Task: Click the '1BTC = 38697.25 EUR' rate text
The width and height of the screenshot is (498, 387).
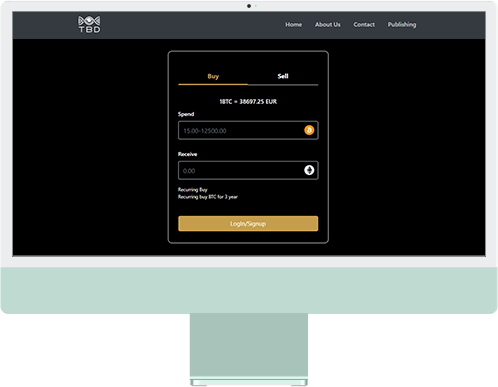Action: tap(248, 102)
